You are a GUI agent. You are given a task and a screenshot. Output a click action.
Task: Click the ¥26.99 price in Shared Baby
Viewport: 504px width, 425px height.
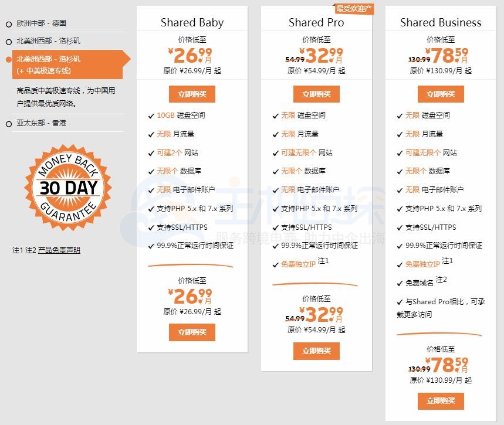tap(192, 56)
